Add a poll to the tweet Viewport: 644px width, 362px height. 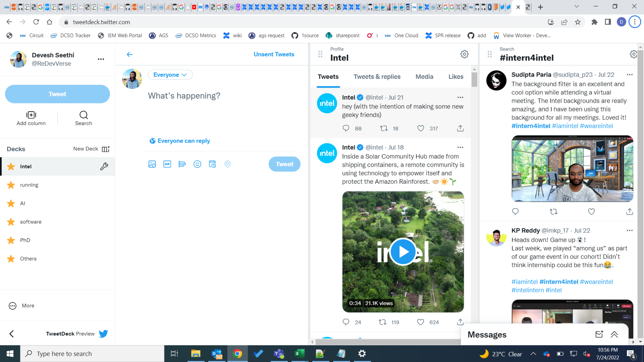[x=182, y=164]
